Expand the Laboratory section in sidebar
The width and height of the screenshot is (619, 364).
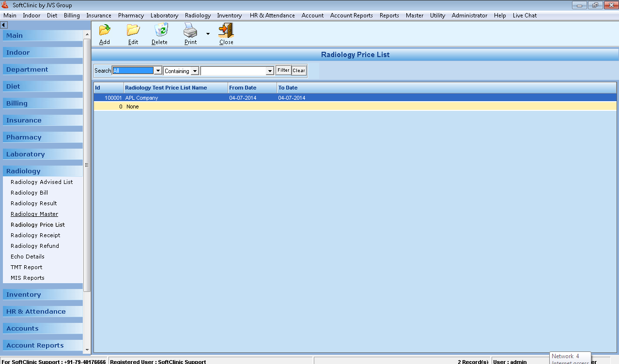point(25,154)
